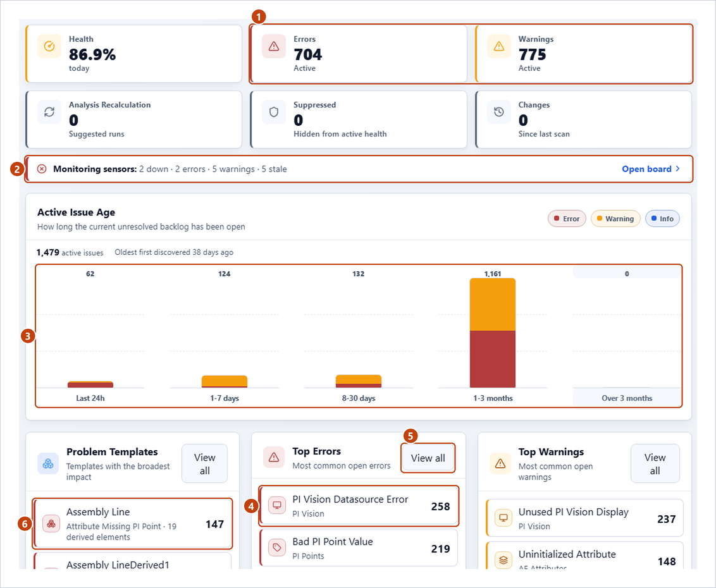Viewport: 716px width, 588px height.
Task: Click the Health gauge icon
Action: tap(49, 46)
